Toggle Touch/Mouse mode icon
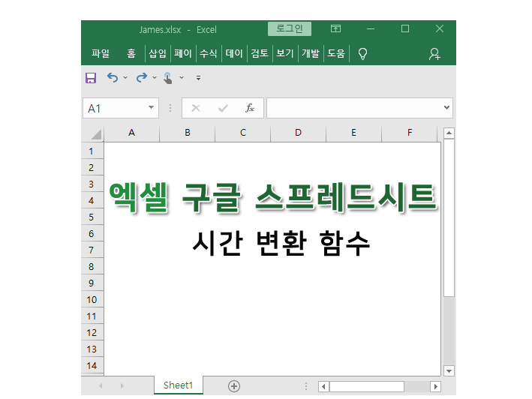 coord(168,78)
